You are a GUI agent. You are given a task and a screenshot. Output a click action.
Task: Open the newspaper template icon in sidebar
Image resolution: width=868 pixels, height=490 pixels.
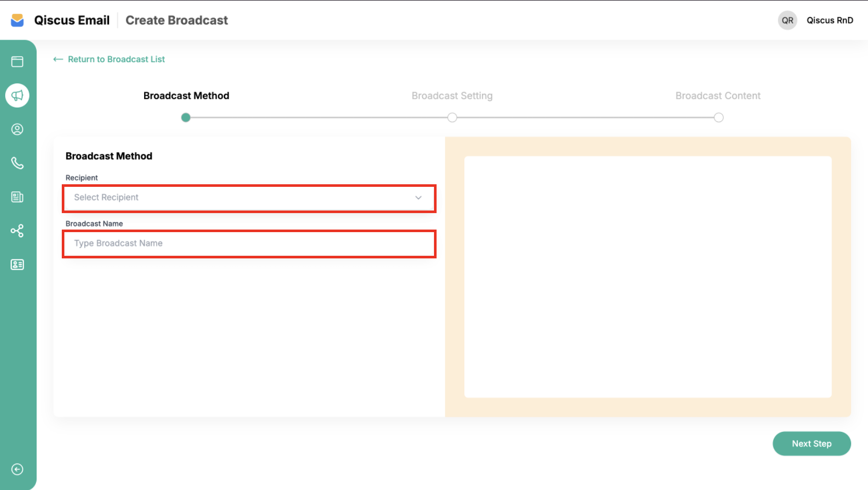(18, 197)
